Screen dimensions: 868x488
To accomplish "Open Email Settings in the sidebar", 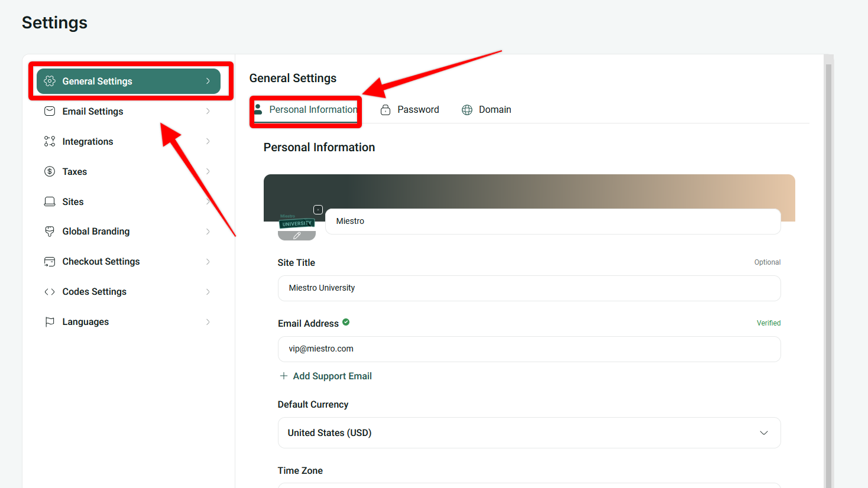I will (x=128, y=111).
